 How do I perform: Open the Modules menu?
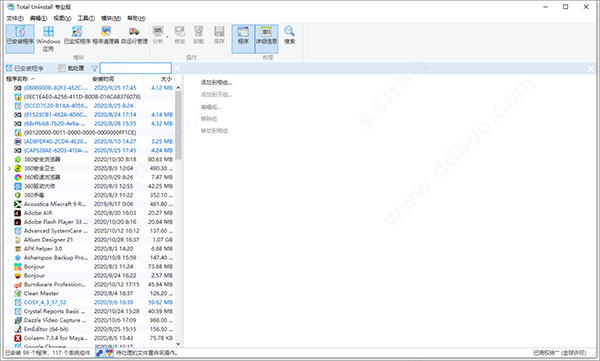pos(111,18)
